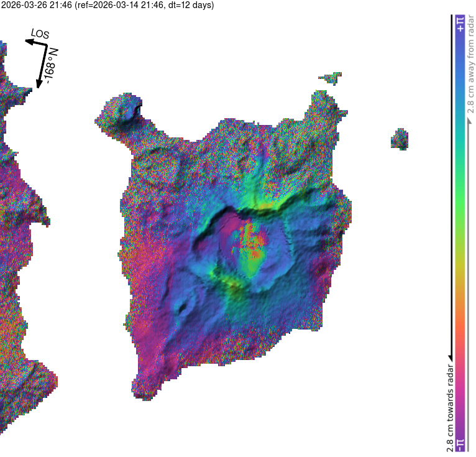Click the -π label at colorbar bottom
The width and height of the screenshot is (476, 457).
click(x=460, y=445)
